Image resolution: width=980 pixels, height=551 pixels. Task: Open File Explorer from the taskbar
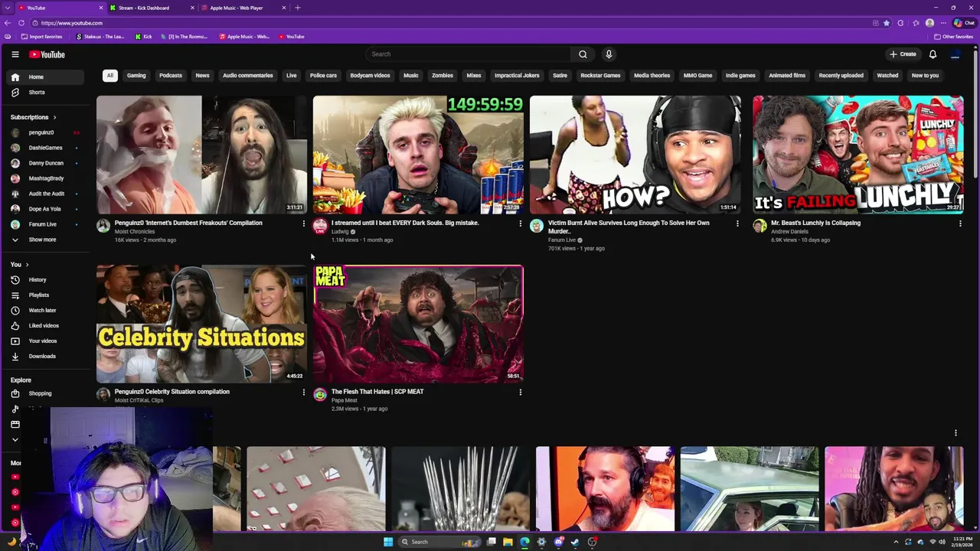(x=508, y=542)
